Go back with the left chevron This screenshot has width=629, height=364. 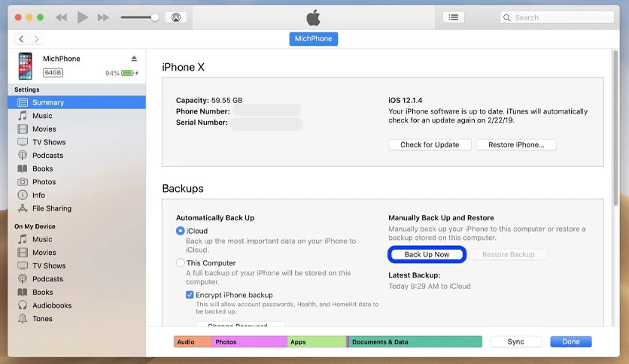21,39
